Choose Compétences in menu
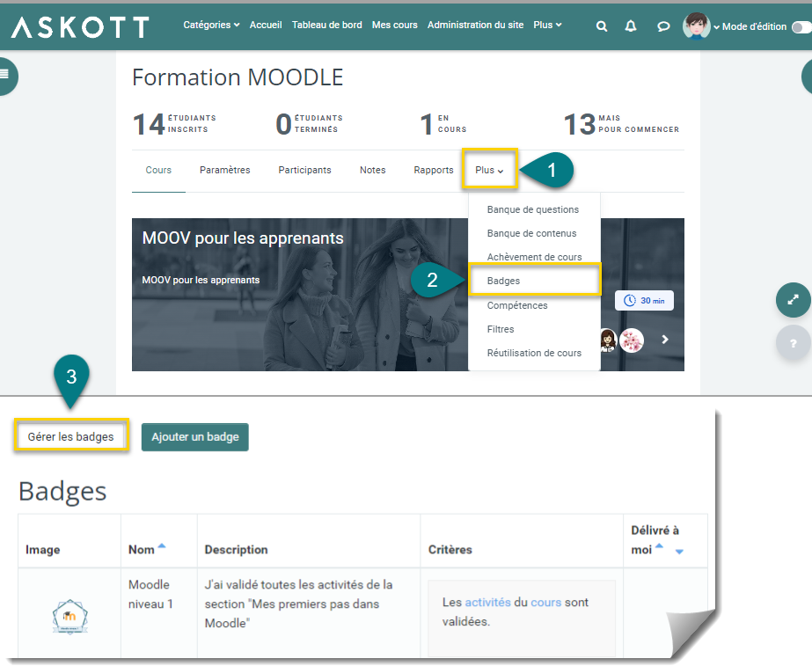Image resolution: width=812 pixels, height=666 pixels. coord(516,305)
